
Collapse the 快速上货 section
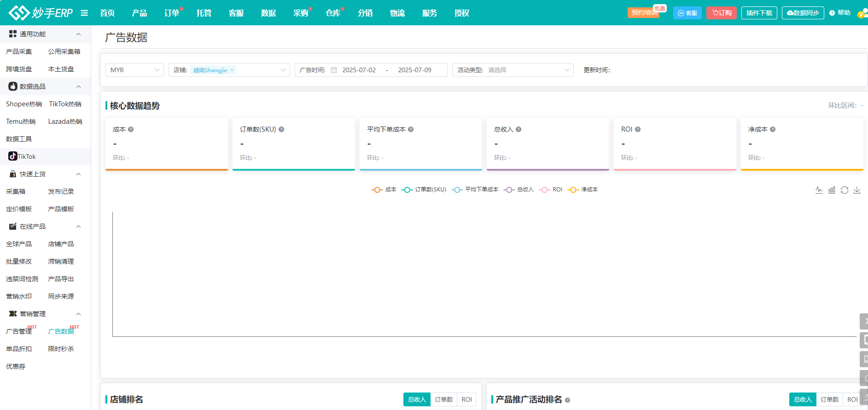pyautogui.click(x=78, y=174)
